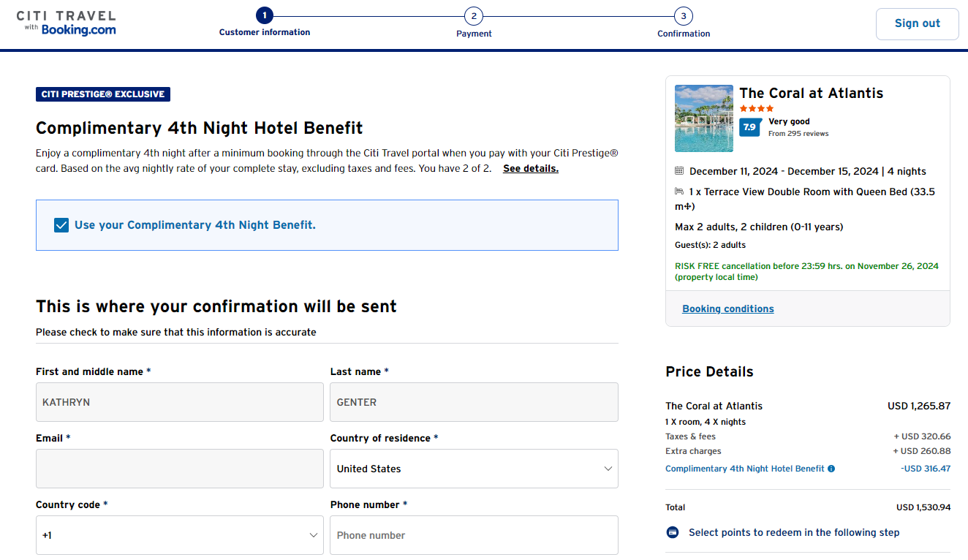Click the step 3 Confirmation circle indicator
968x560 pixels.
click(683, 15)
